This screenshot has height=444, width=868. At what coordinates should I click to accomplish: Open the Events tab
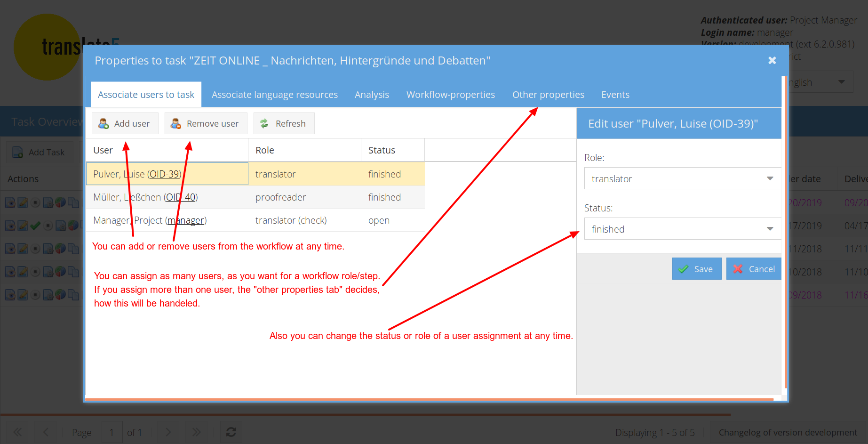pyautogui.click(x=615, y=95)
